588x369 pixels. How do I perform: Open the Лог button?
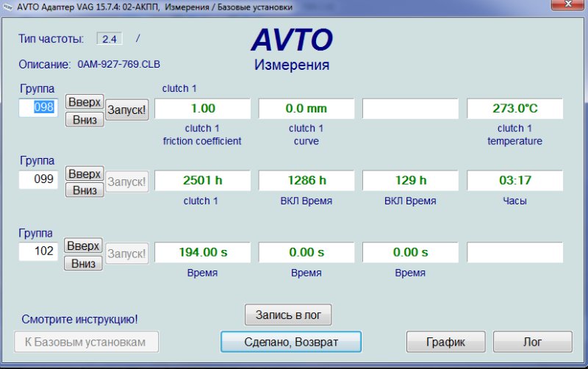pyautogui.click(x=532, y=342)
